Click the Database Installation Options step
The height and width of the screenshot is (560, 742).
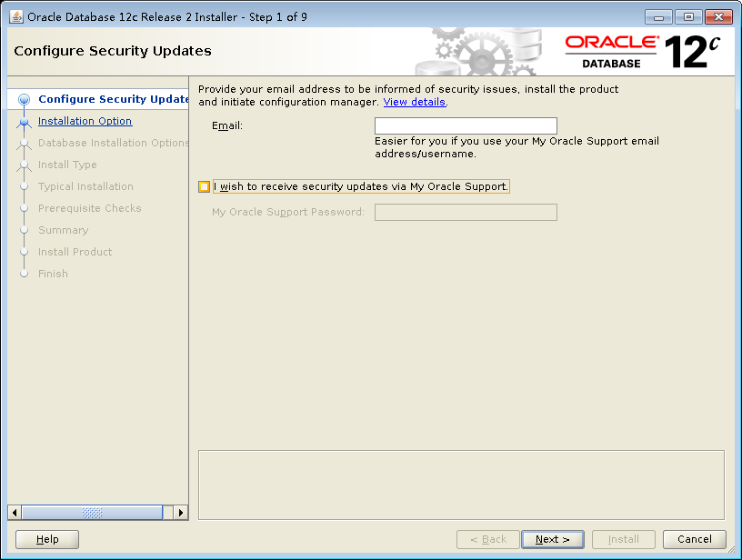click(114, 143)
